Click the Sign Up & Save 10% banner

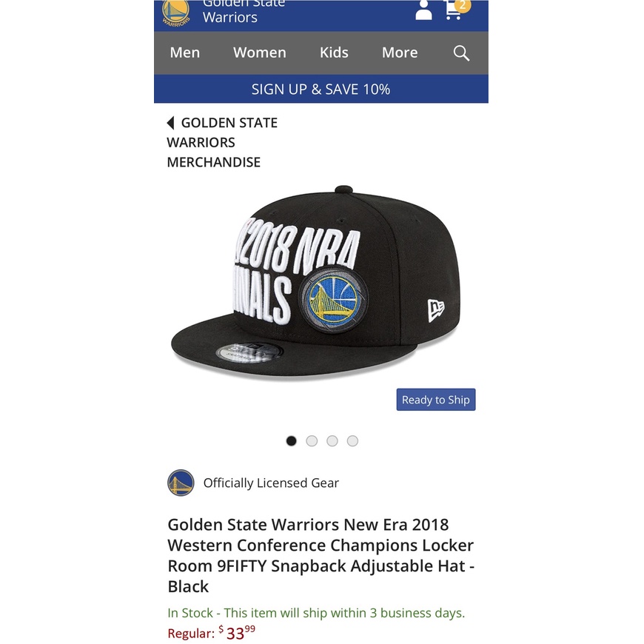click(x=321, y=89)
